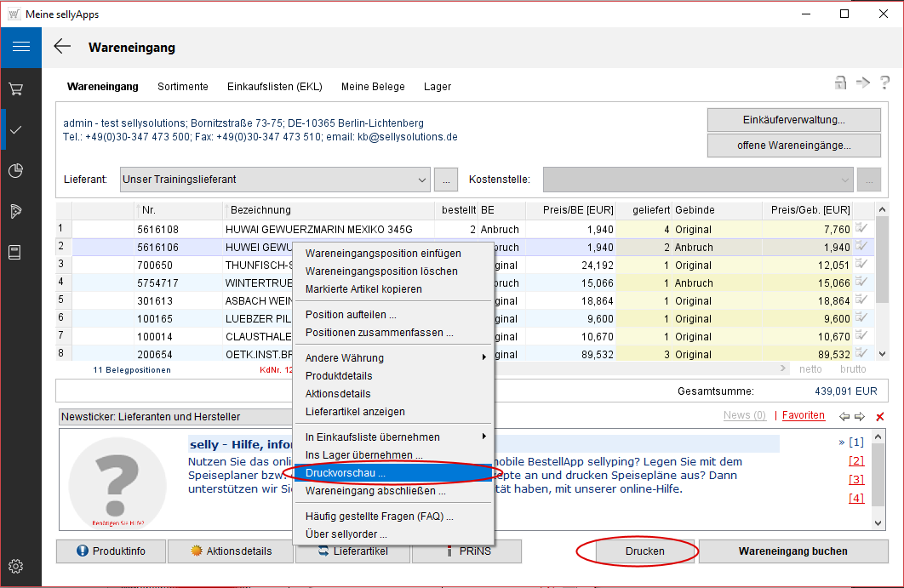Toggle the check icon in row 5

pos(862,300)
